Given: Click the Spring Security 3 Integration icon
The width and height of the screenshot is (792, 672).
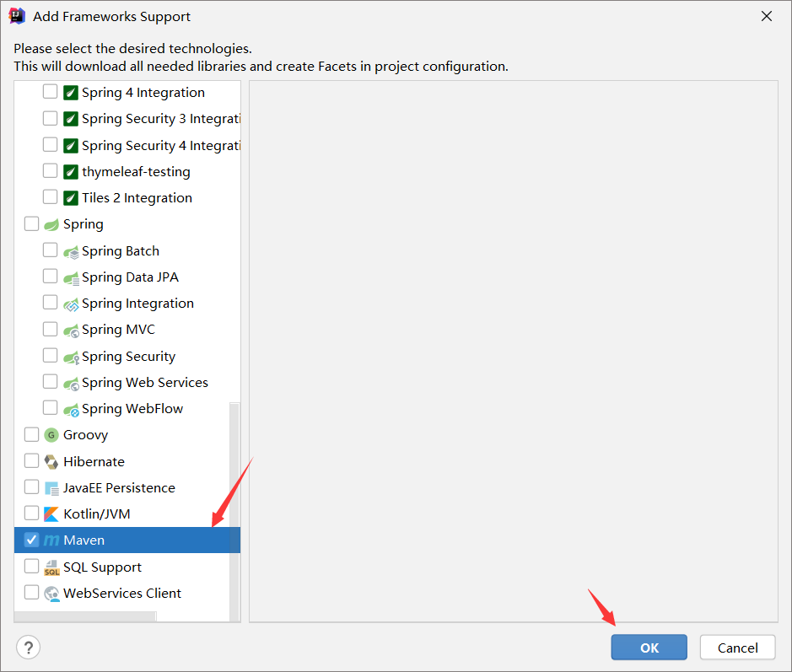Looking at the screenshot, I should pos(71,119).
